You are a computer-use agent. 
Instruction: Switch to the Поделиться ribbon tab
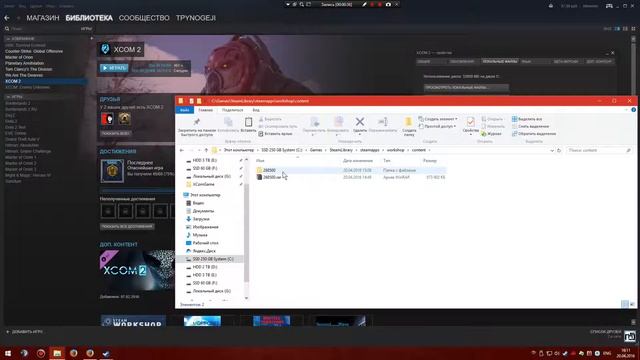point(233,110)
